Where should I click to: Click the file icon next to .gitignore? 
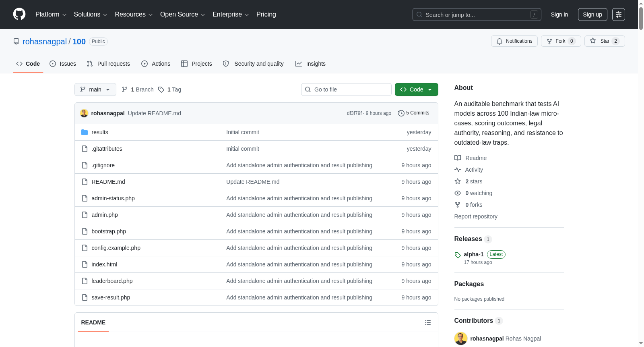pos(85,165)
